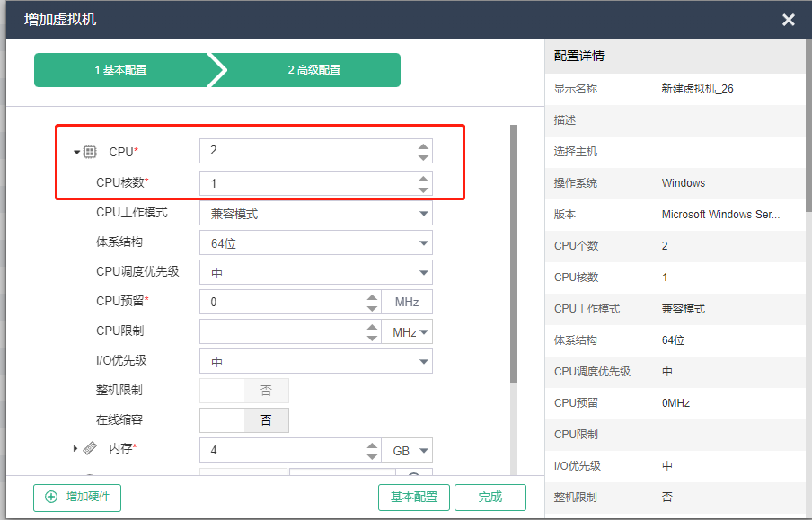Decrease the CPU核数 value

pos(423,189)
